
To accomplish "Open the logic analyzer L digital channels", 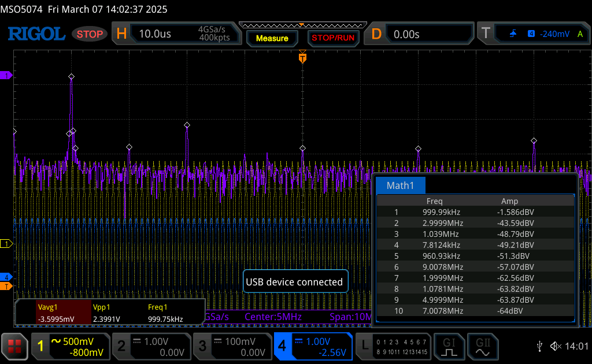I will 394,346.
